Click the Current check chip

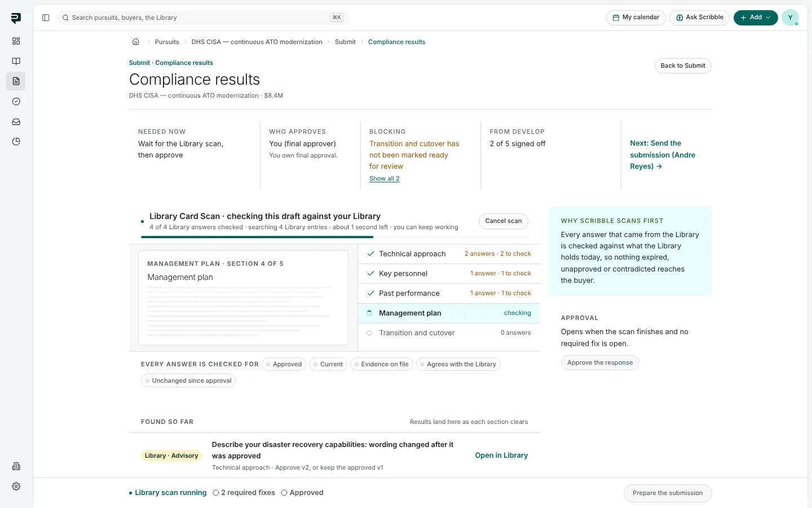[x=328, y=364]
